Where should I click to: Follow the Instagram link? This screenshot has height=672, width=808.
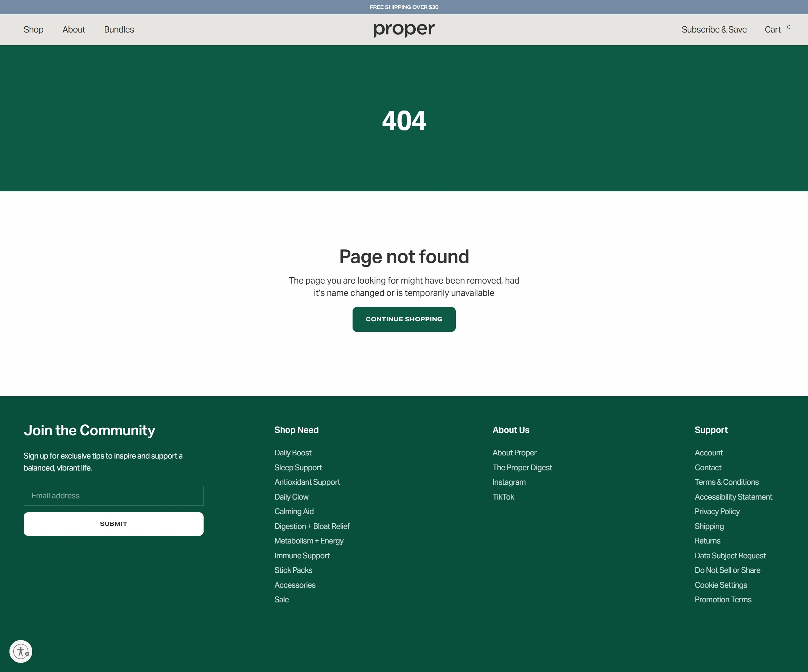click(509, 482)
